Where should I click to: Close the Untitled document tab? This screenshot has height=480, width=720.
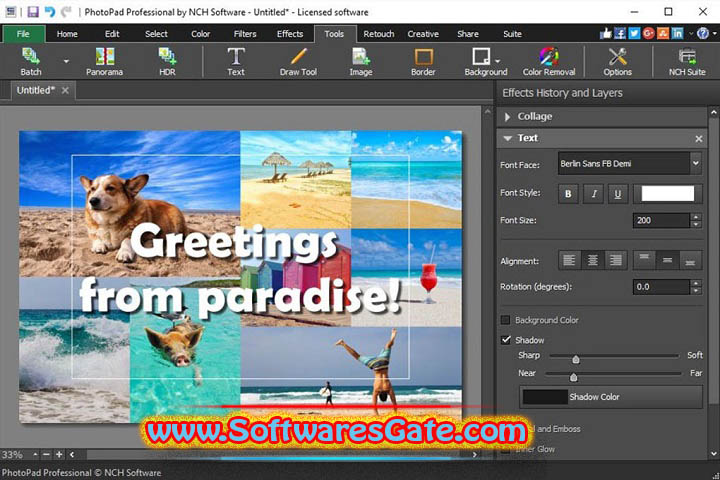coord(65,90)
